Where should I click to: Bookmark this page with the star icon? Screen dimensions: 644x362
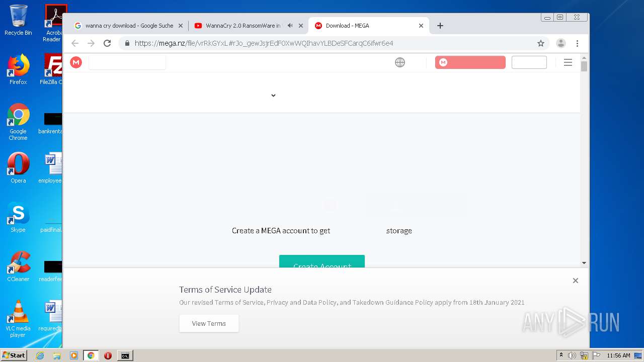point(541,43)
